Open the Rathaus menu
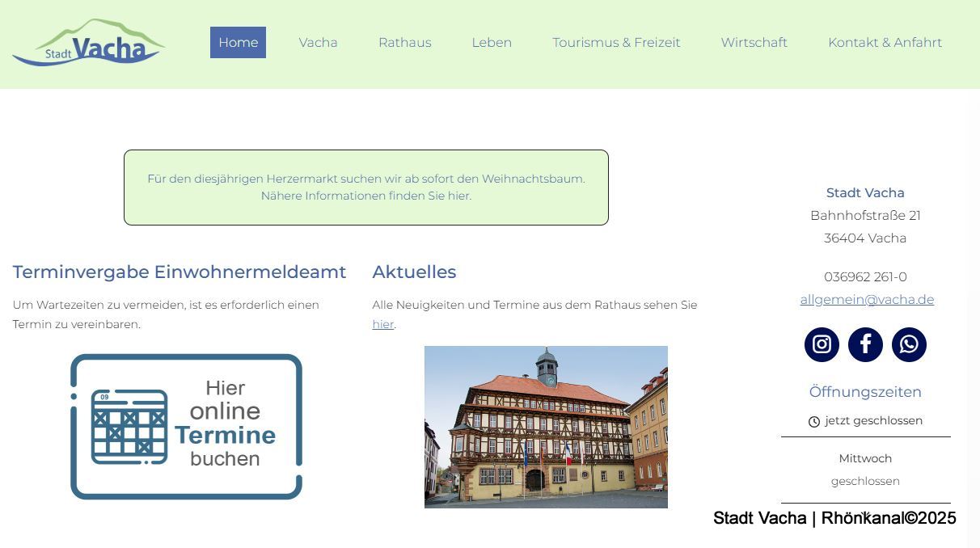 click(x=405, y=43)
